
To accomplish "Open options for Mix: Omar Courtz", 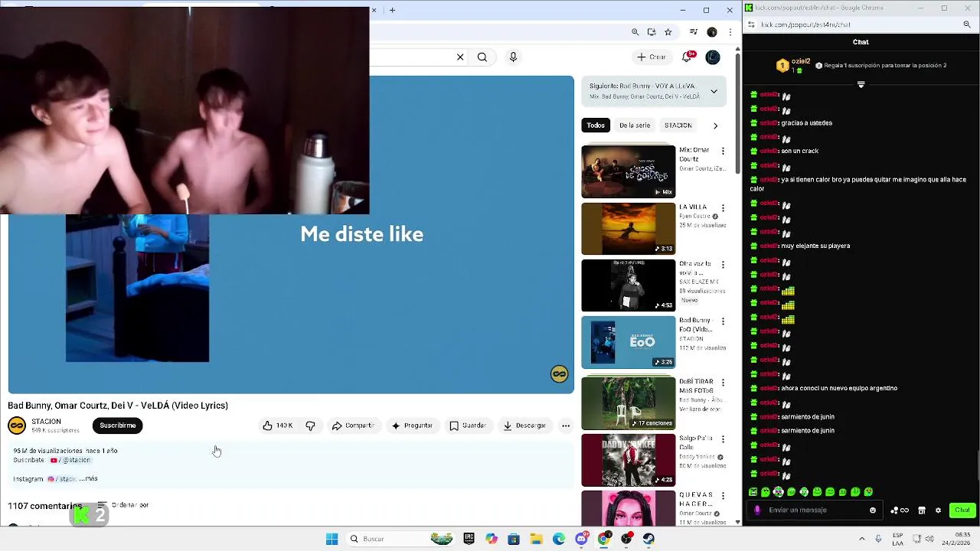I will click(x=723, y=151).
